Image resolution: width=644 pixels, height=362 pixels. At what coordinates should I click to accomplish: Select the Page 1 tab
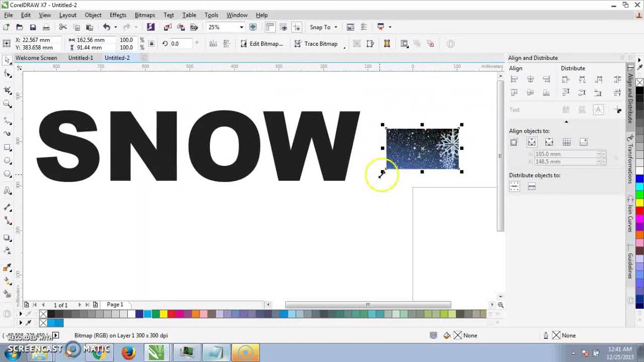(115, 305)
